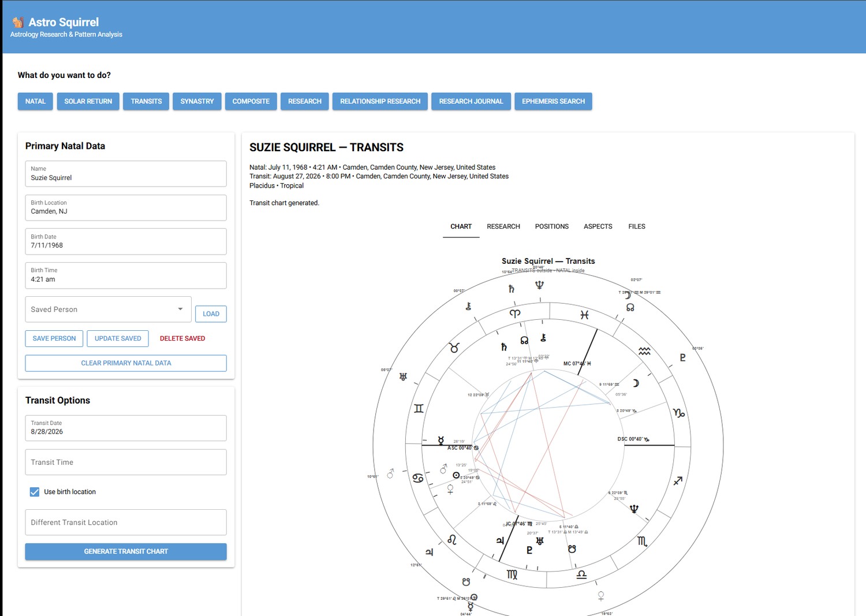Click the transit Mars glyph in outer ring
The height and width of the screenshot is (616, 866).
pos(390,473)
